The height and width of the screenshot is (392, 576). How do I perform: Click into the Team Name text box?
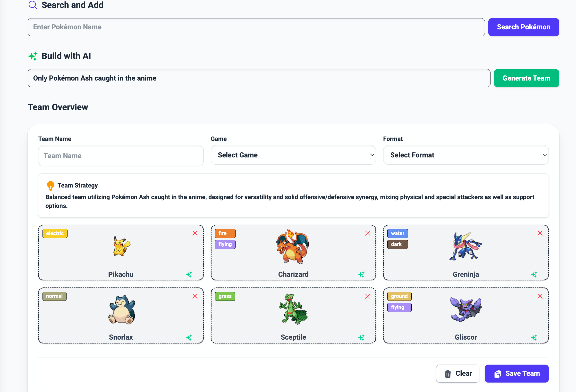click(121, 156)
